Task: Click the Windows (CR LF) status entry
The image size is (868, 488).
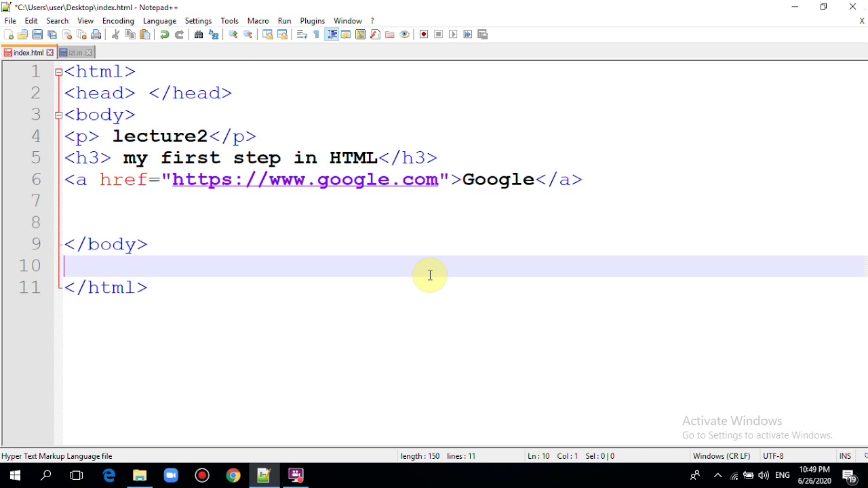Action: pyautogui.click(x=722, y=456)
